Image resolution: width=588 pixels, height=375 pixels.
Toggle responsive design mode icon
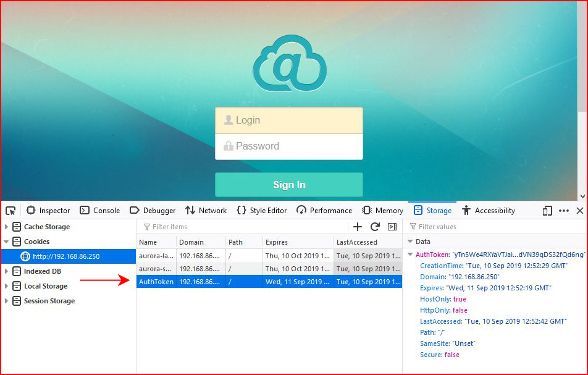[x=547, y=211]
